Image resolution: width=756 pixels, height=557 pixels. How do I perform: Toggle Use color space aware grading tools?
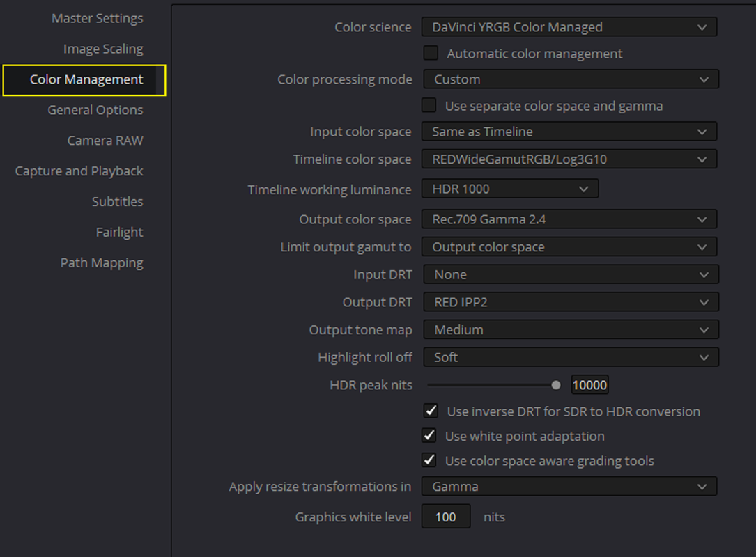[429, 460]
